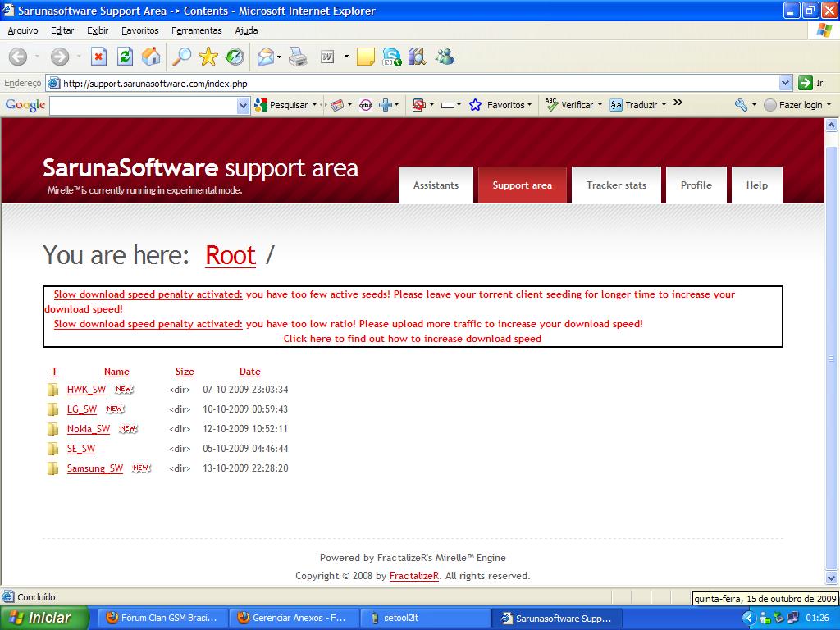Launch the Messenger people icon
This screenshot has height=630, width=840.
(445, 57)
